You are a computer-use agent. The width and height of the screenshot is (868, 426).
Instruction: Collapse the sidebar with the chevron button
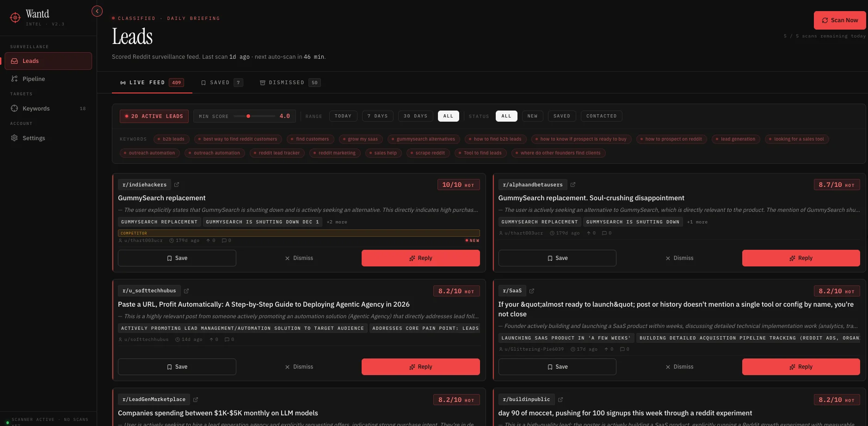(97, 11)
